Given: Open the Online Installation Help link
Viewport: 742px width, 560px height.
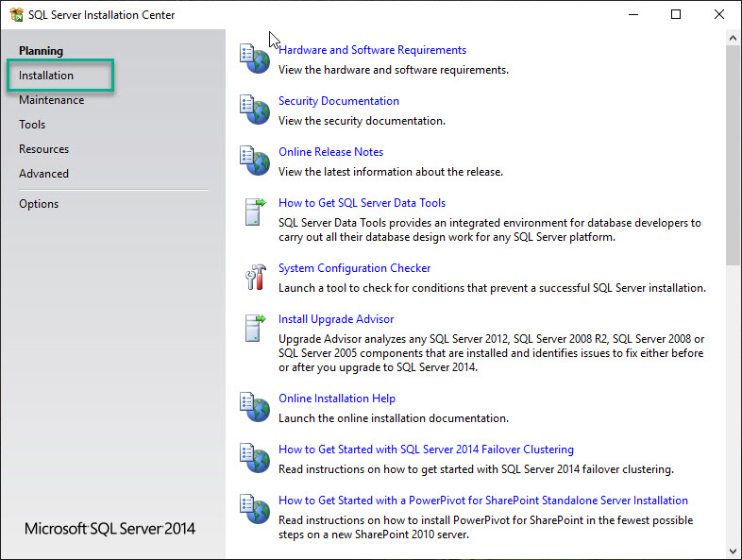Looking at the screenshot, I should (337, 399).
